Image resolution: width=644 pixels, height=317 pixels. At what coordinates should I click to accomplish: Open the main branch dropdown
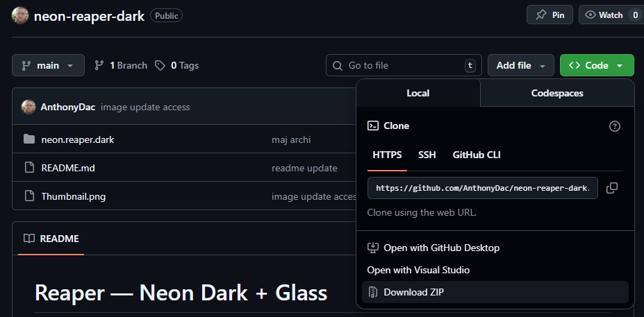pos(48,65)
